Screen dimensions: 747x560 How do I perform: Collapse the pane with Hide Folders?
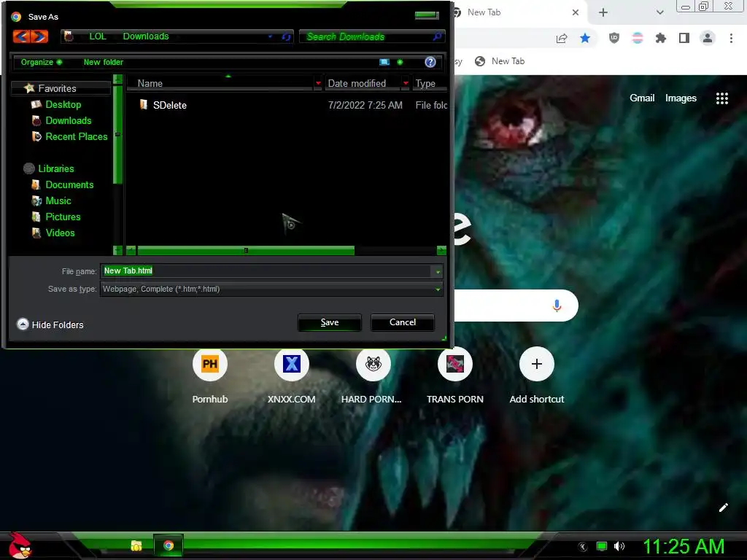(50, 324)
